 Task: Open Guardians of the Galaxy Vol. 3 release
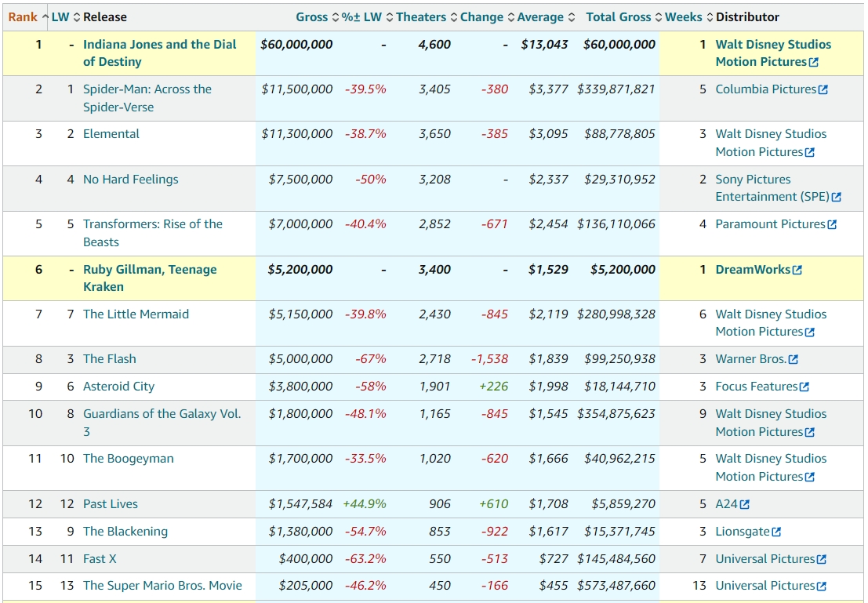point(162,423)
